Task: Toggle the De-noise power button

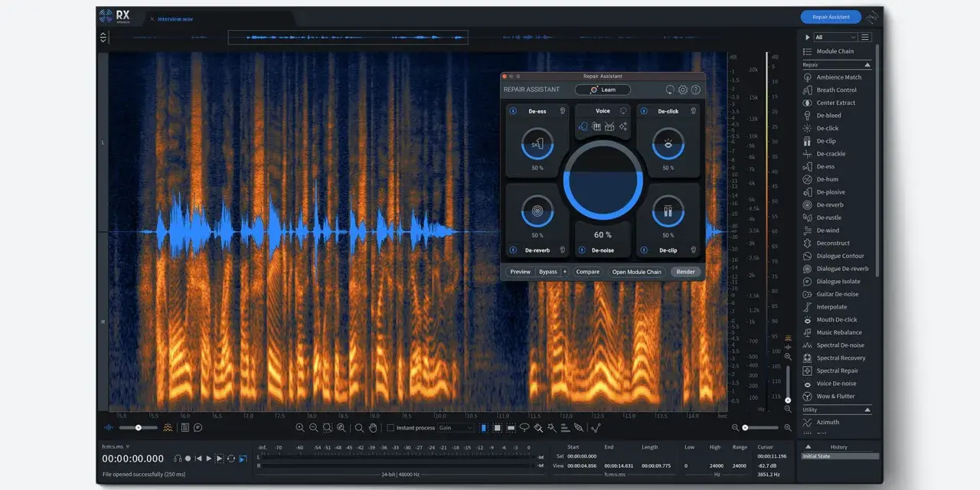Action: click(x=581, y=250)
